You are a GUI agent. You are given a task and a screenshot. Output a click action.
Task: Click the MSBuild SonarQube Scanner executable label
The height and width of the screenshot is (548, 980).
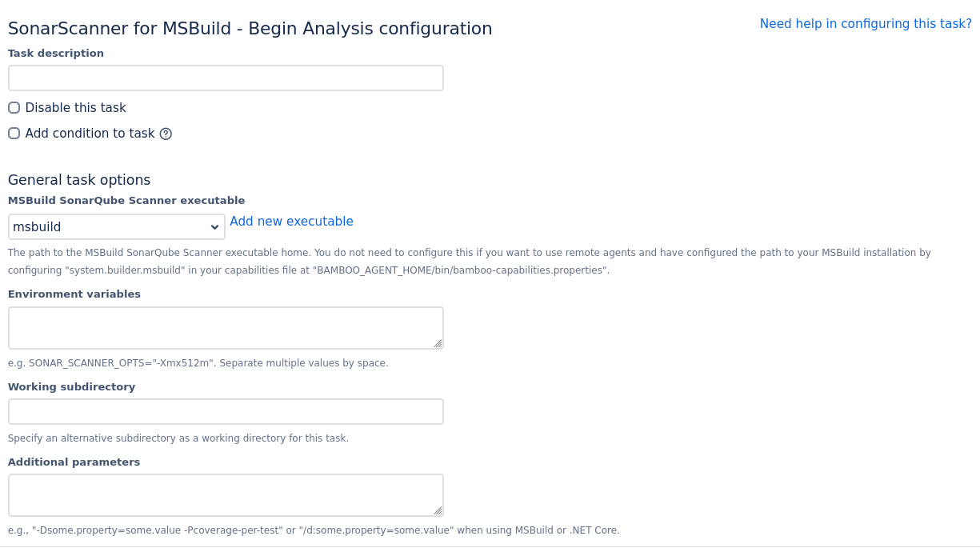(126, 201)
